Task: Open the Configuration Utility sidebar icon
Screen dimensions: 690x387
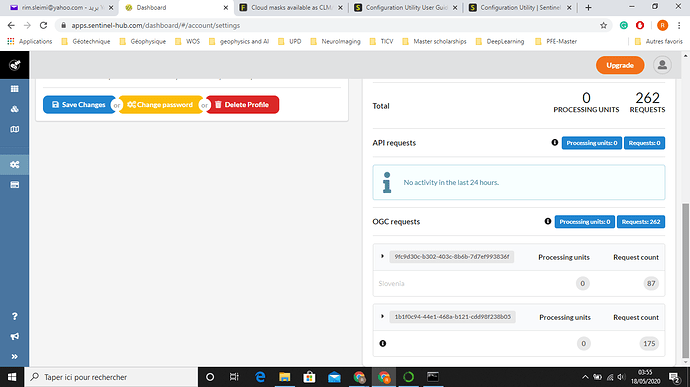Action: (x=15, y=109)
